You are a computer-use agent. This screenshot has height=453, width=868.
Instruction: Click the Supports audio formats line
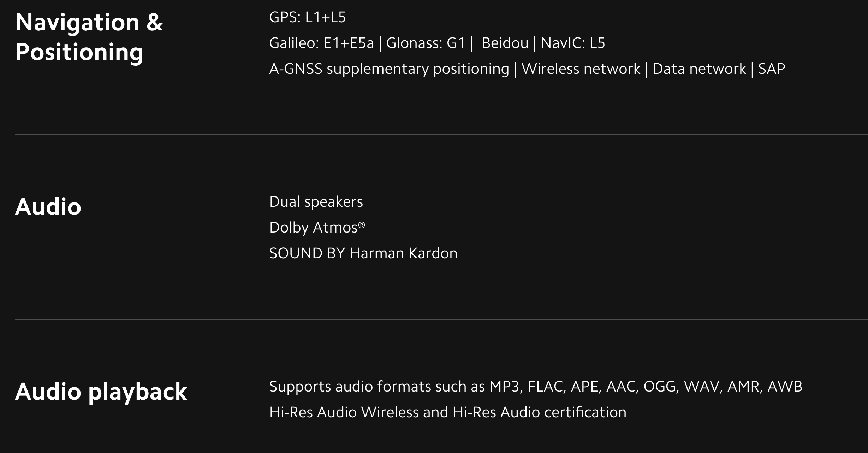tap(536, 387)
